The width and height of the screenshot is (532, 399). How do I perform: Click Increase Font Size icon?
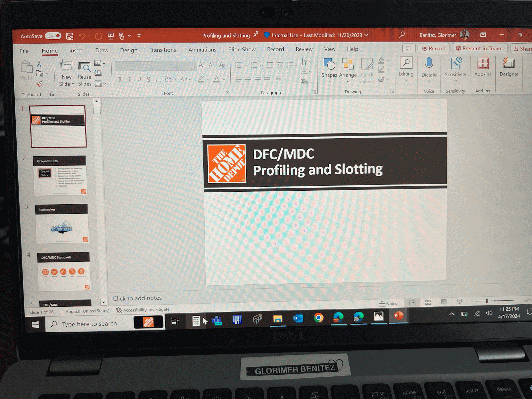click(x=201, y=65)
